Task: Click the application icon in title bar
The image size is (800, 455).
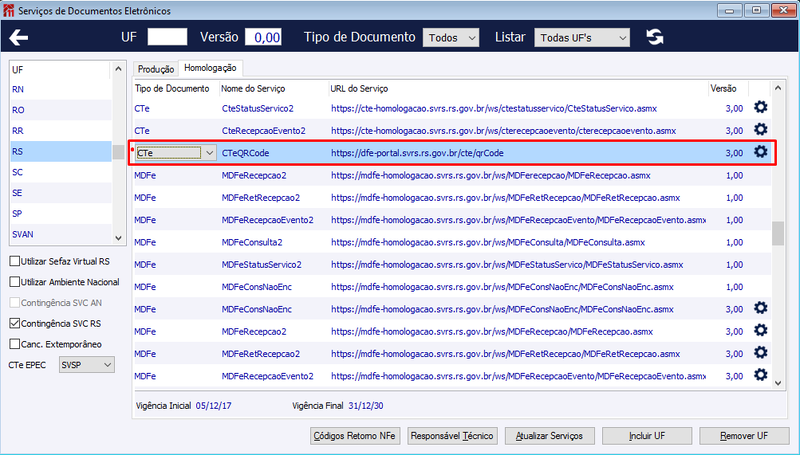Action: [x=9, y=10]
